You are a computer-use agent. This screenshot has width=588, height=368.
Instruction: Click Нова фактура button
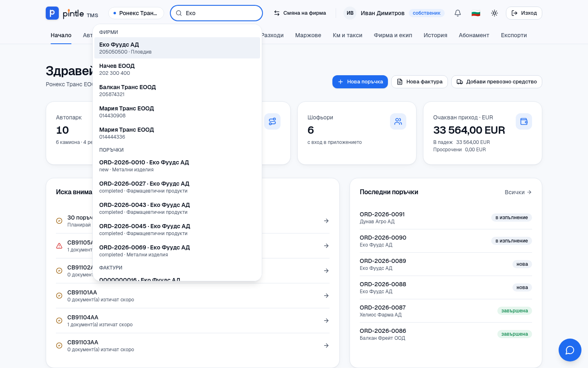(419, 82)
